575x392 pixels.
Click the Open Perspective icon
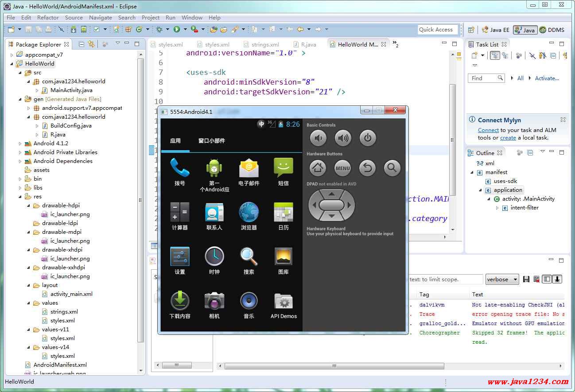click(471, 30)
